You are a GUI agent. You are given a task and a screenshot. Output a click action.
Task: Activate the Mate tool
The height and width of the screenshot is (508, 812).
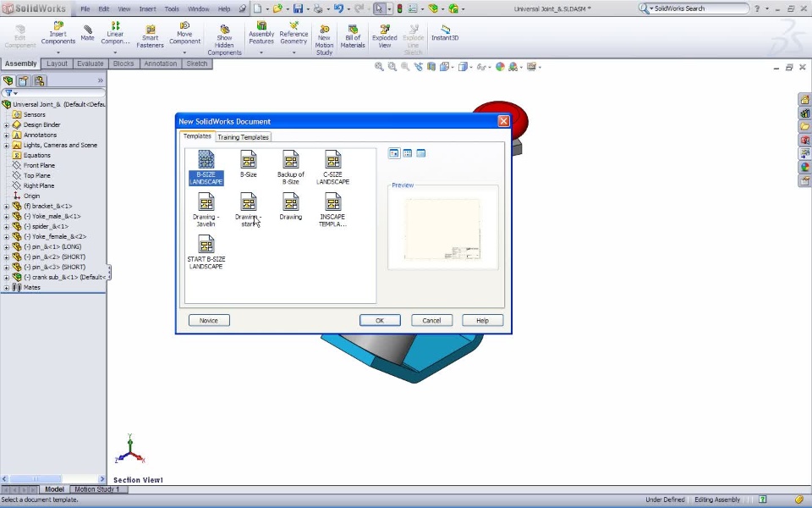pos(87,33)
